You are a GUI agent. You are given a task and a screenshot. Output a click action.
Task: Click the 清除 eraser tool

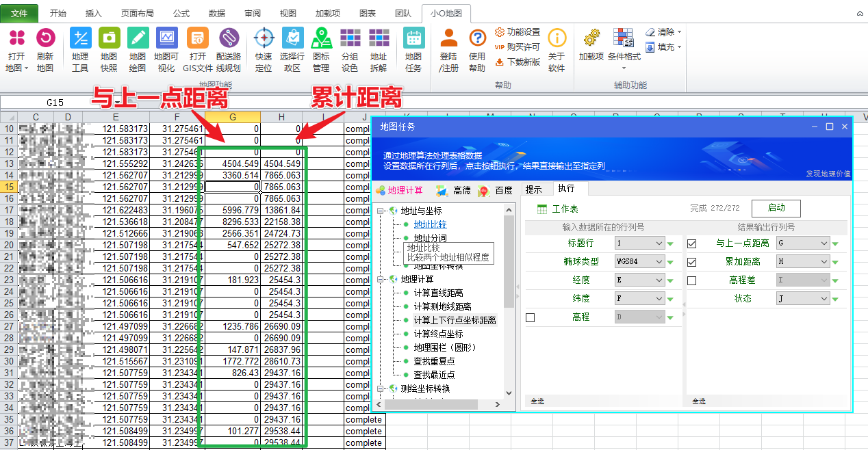click(663, 32)
